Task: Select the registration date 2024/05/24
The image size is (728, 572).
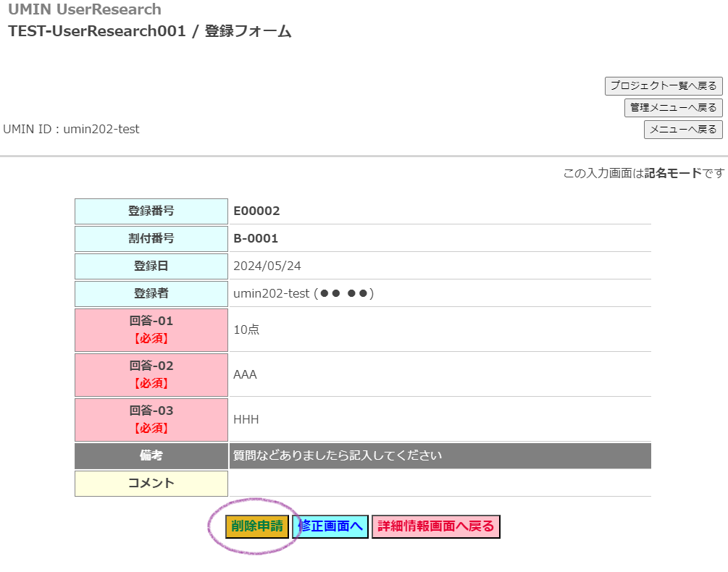Action: tap(267, 266)
